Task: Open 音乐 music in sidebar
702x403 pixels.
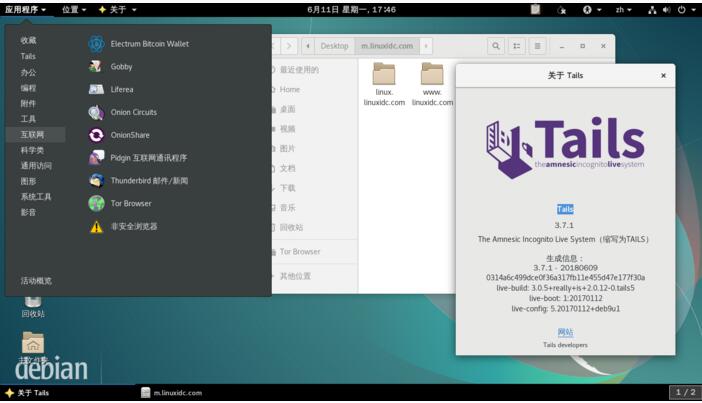Action: 287,208
